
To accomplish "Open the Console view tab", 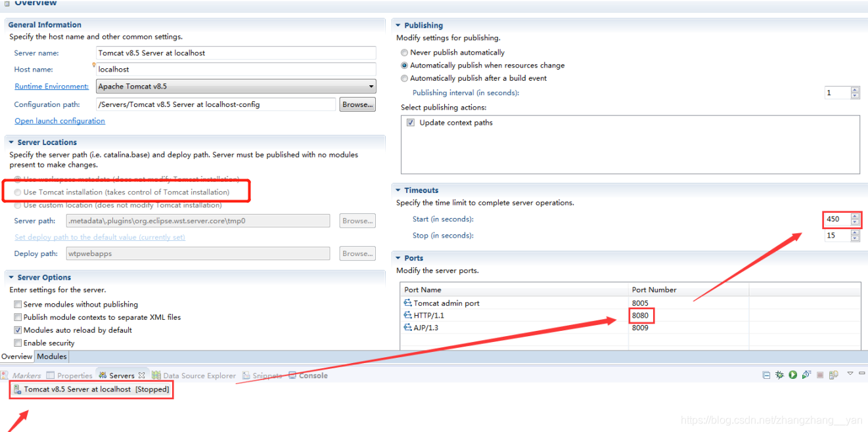I will pyautogui.click(x=308, y=376).
